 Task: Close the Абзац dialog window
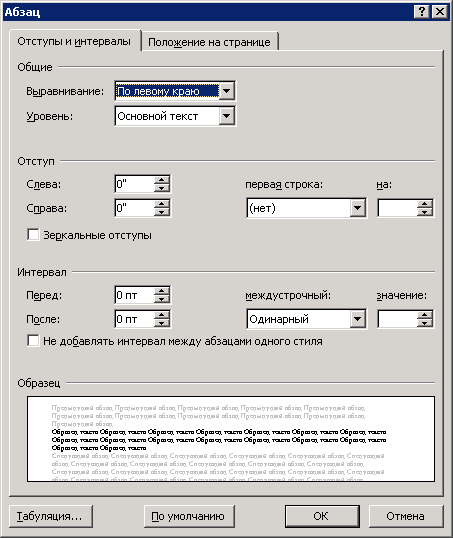pyautogui.click(x=440, y=12)
